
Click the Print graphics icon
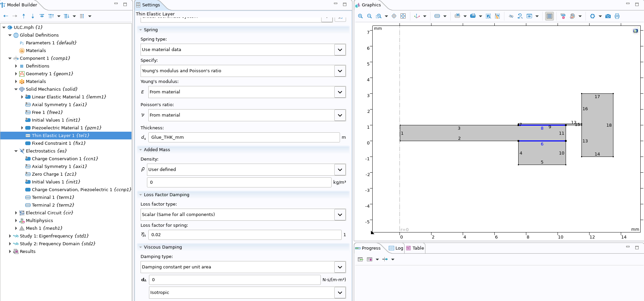617,16
